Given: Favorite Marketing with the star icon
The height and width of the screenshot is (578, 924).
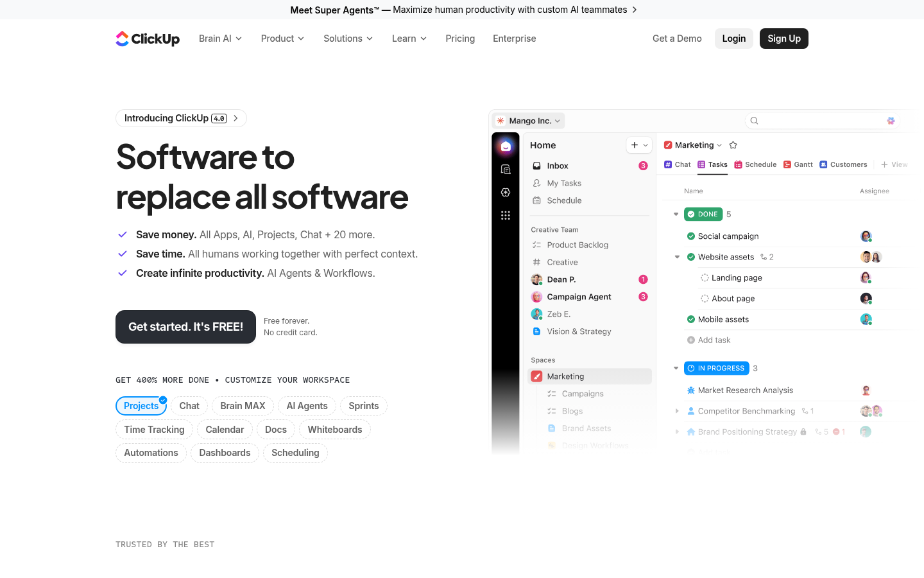Looking at the screenshot, I should click(733, 145).
